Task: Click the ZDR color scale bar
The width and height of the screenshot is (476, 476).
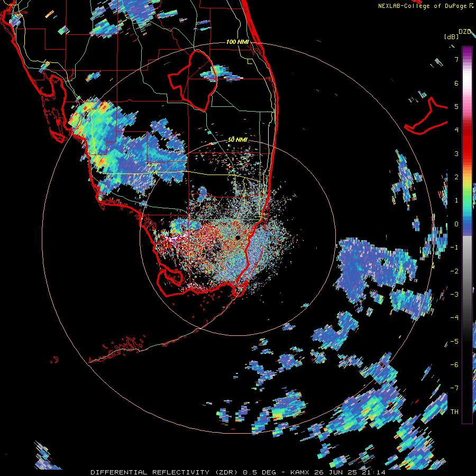Action: click(x=467, y=235)
